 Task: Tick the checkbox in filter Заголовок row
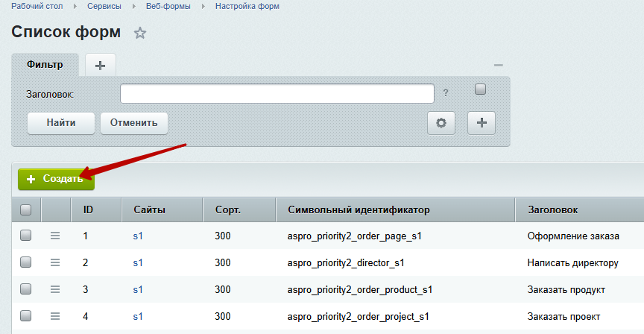[x=480, y=89]
